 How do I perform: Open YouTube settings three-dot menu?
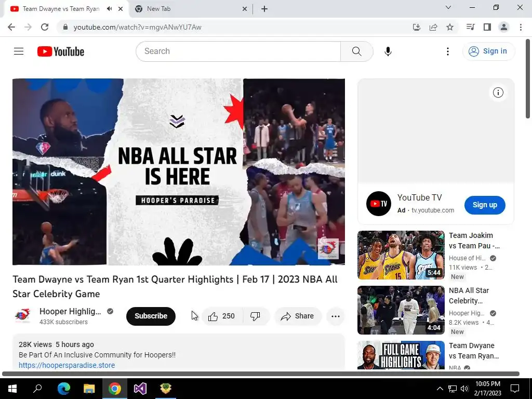[447, 51]
